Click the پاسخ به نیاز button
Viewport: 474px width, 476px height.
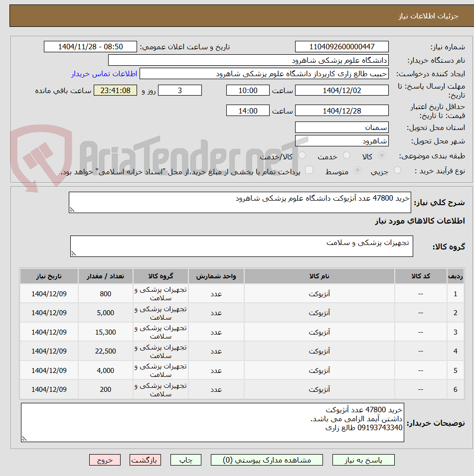(x=363, y=460)
